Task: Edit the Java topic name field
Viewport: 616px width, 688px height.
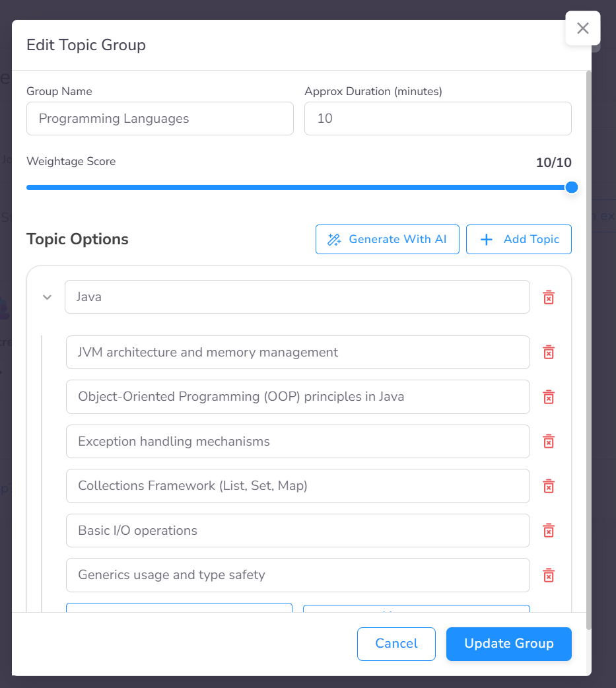Action: tap(297, 297)
